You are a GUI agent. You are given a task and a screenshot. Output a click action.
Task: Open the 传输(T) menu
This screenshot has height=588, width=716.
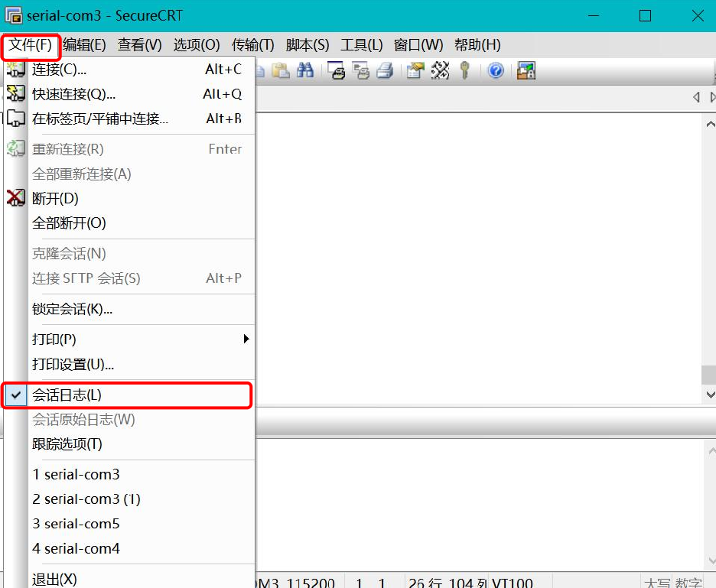252,45
